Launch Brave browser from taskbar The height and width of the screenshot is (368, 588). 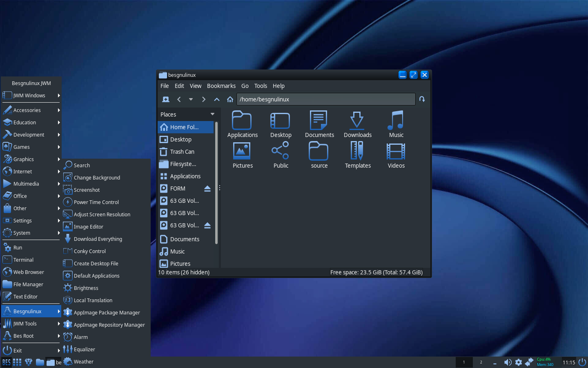[29, 362]
